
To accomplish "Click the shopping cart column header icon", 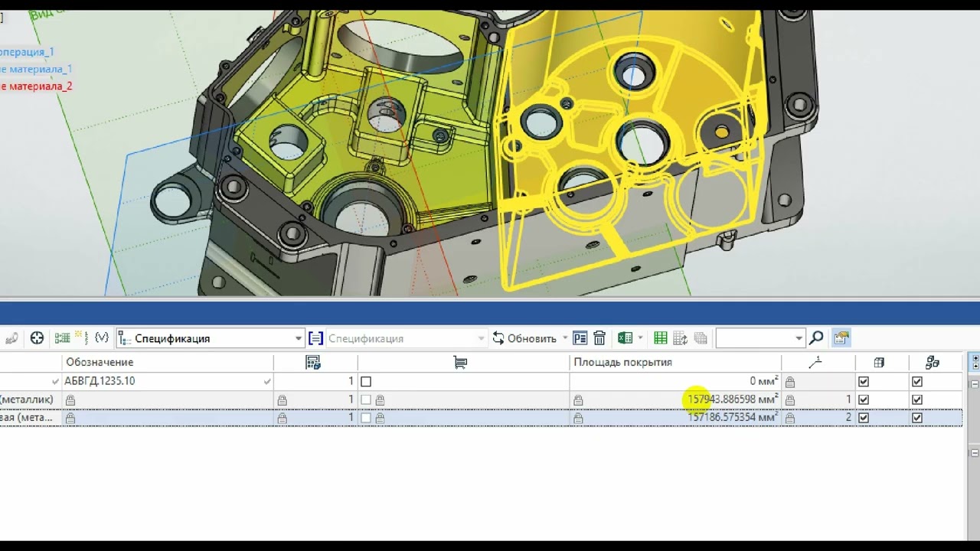I will [x=460, y=362].
